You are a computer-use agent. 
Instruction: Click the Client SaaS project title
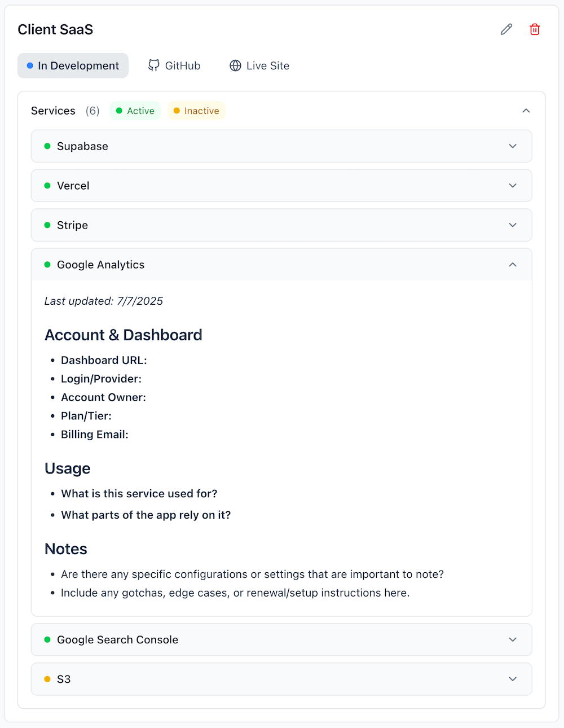coord(55,29)
